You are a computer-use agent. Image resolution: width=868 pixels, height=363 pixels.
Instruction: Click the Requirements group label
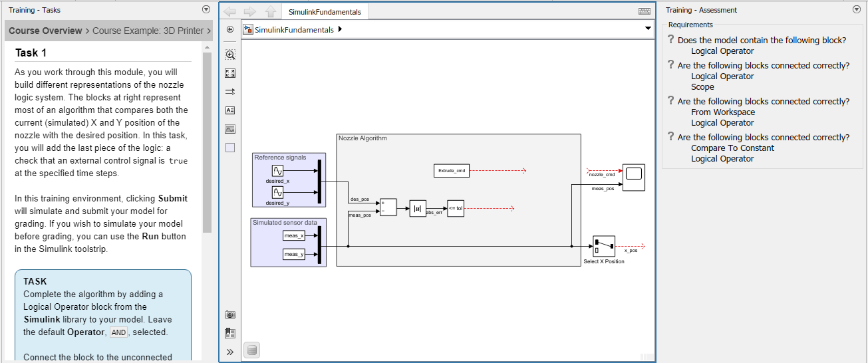pyautogui.click(x=690, y=25)
